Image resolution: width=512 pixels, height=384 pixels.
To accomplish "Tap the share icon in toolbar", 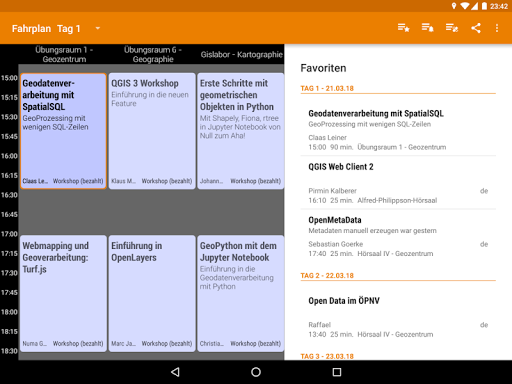I will pyautogui.click(x=476, y=28).
